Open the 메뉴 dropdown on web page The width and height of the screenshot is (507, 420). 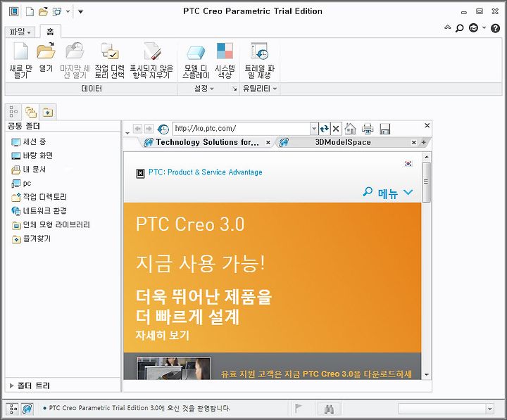tap(395, 193)
